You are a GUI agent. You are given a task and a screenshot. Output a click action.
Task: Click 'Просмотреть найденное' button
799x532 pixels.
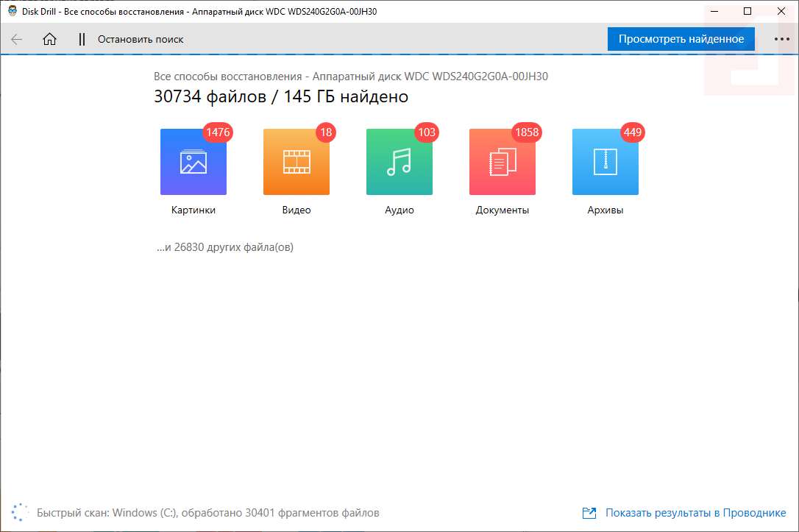pos(681,39)
